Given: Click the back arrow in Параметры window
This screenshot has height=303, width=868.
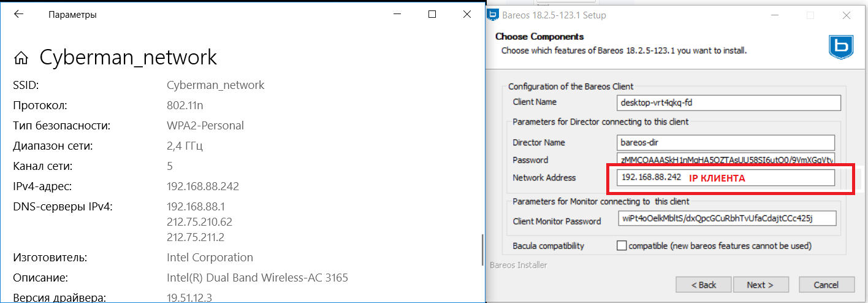Looking at the screenshot, I should point(18,14).
